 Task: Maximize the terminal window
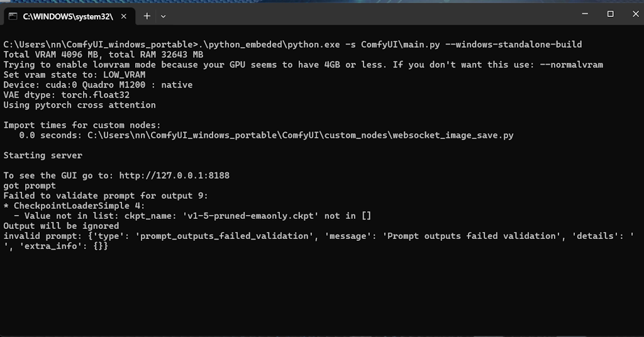point(610,14)
